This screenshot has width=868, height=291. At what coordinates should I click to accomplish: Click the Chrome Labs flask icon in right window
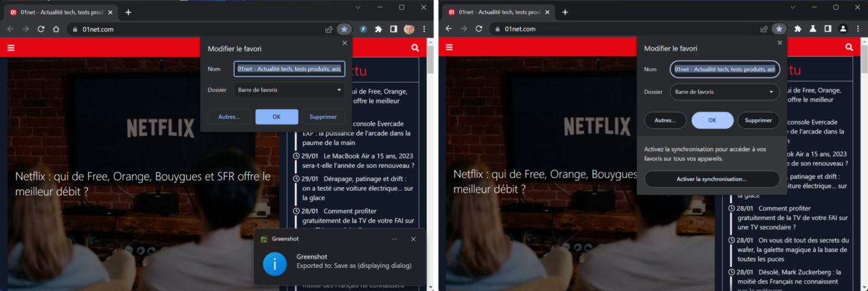tap(813, 29)
